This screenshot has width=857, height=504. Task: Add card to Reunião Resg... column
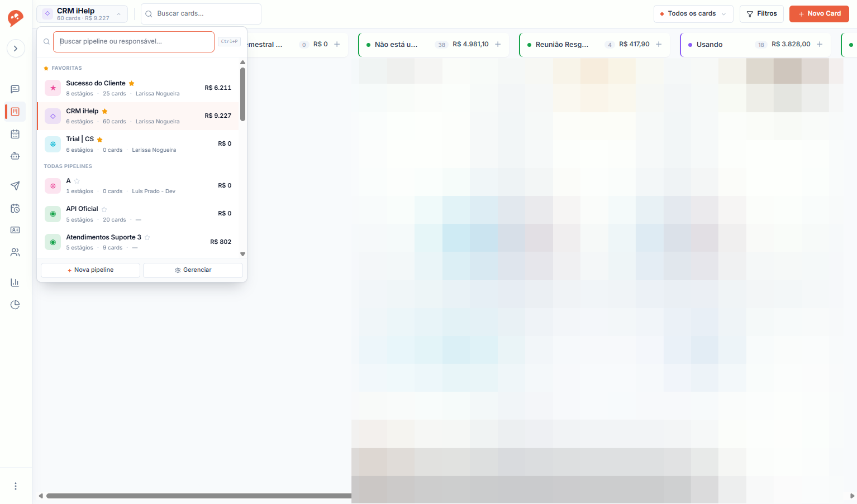pyautogui.click(x=659, y=44)
